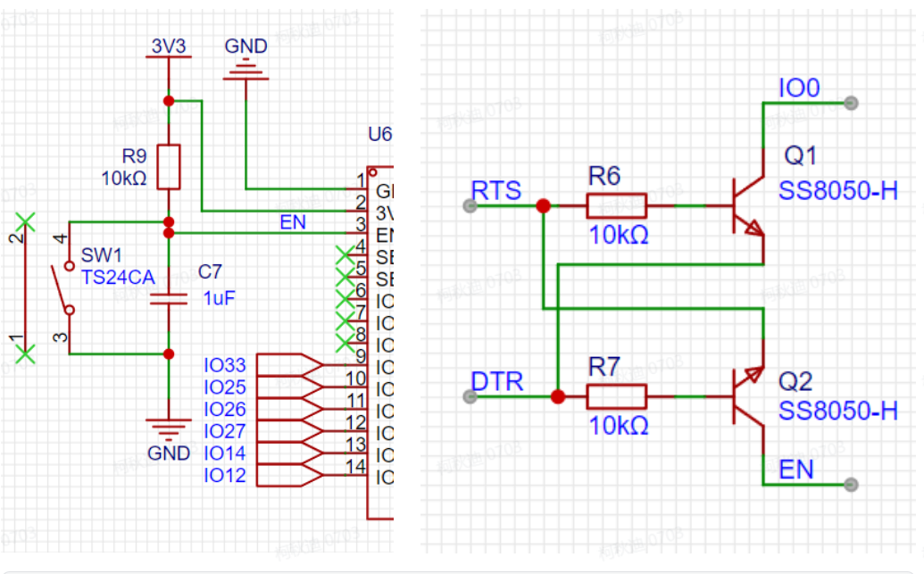The height and width of the screenshot is (574, 924).
Task: Click the SW1 TS24CA switch symbol
Action: (62, 287)
